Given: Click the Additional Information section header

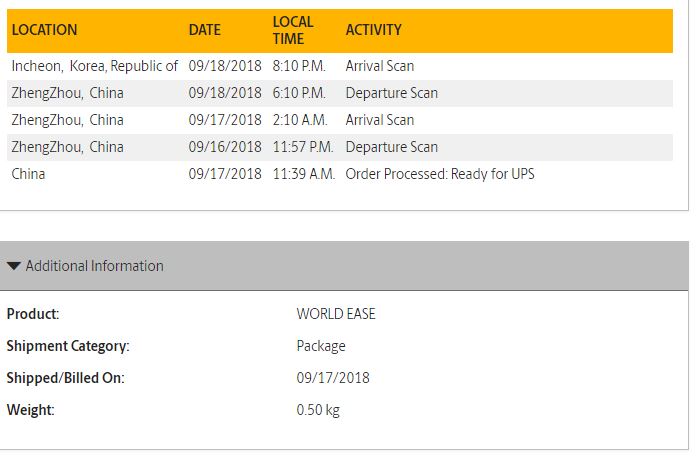Looking at the screenshot, I should pos(344,266).
